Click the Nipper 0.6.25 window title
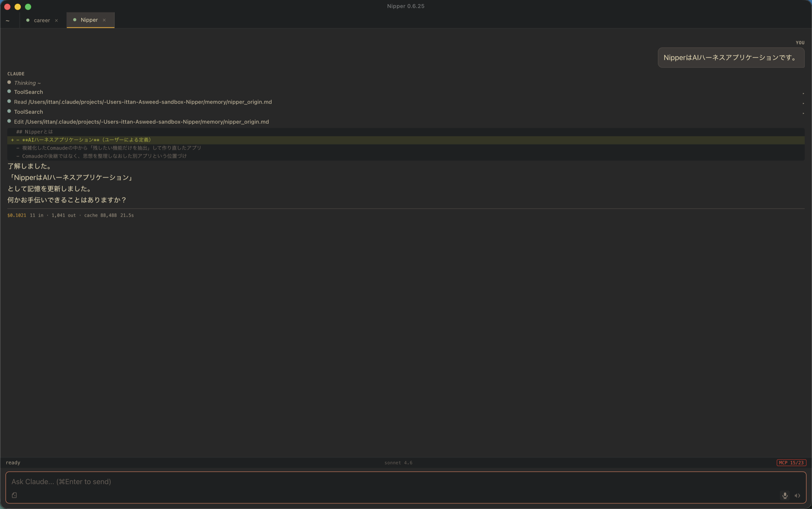This screenshot has height=509, width=812. [406, 6]
